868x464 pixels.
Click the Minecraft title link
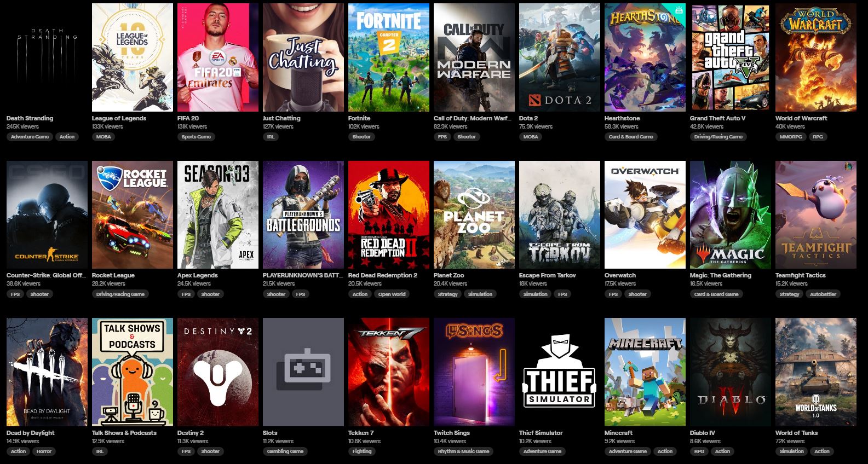(x=618, y=433)
